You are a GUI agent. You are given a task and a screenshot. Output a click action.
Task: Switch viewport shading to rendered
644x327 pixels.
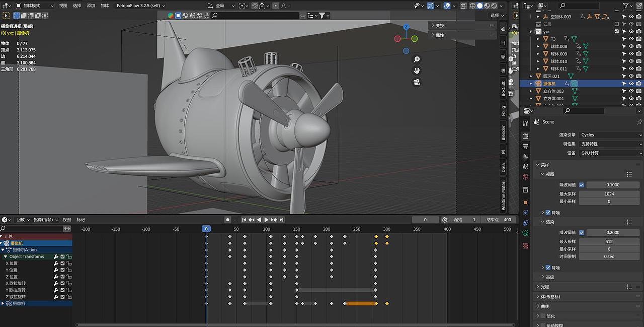[494, 6]
